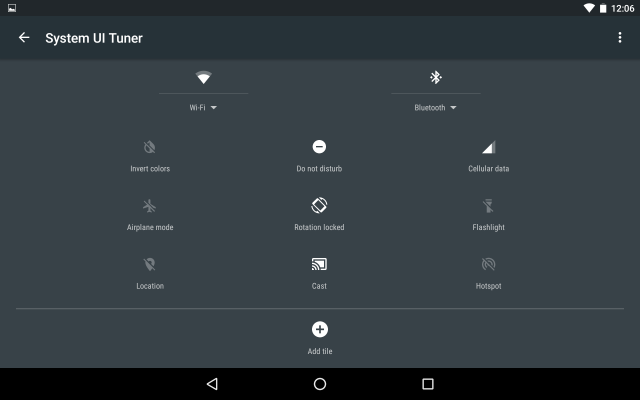This screenshot has width=640, height=400.
Task: Click the 12:06 clock in status bar
Action: (622, 9)
